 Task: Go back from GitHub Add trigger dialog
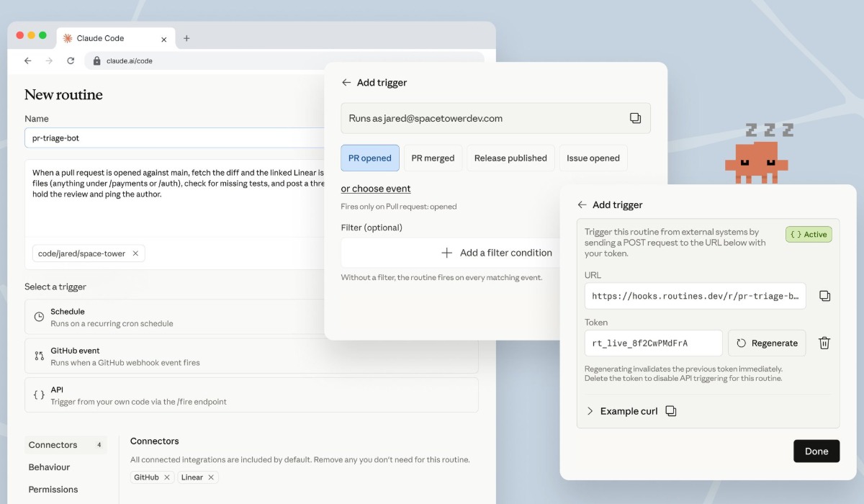(x=346, y=83)
